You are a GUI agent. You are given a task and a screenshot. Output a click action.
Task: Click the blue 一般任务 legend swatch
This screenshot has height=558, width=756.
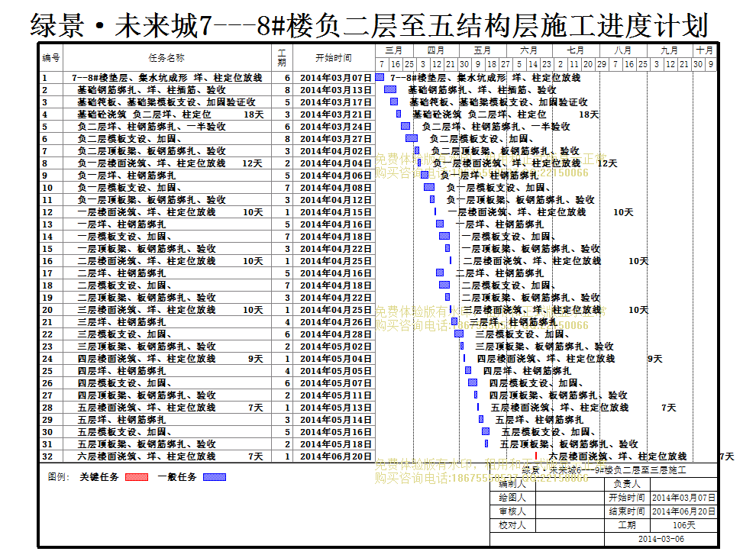point(215,477)
